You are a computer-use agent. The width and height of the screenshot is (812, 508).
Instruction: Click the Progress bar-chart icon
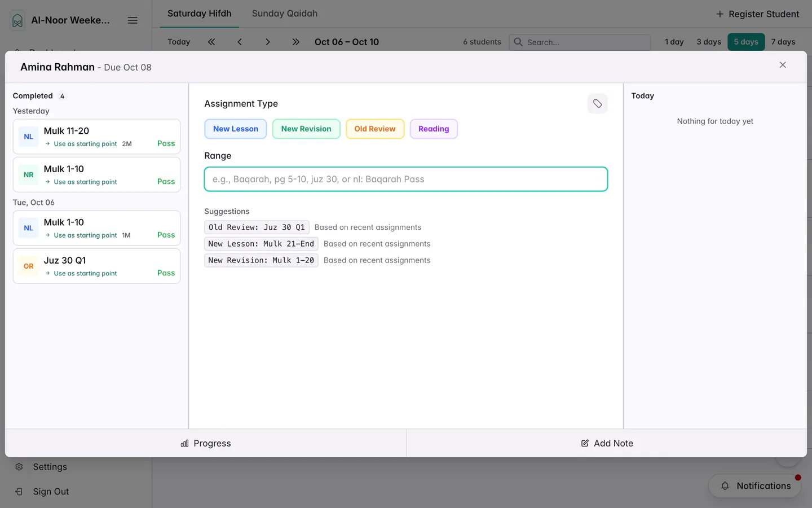(184, 444)
